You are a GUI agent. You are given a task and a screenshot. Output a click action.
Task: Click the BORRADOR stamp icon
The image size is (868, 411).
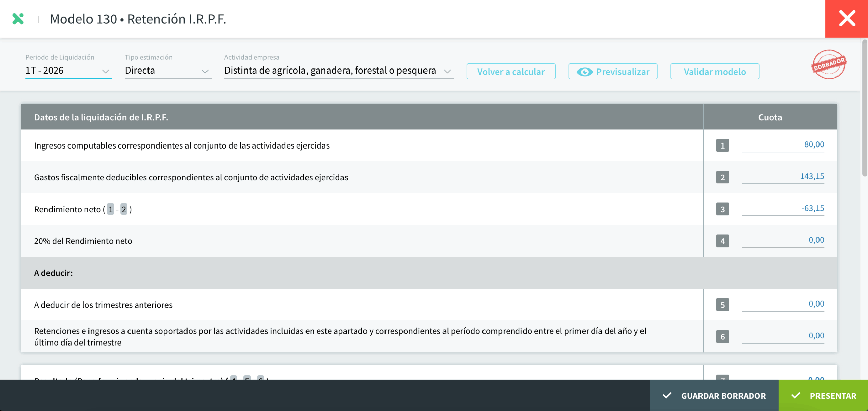point(828,64)
